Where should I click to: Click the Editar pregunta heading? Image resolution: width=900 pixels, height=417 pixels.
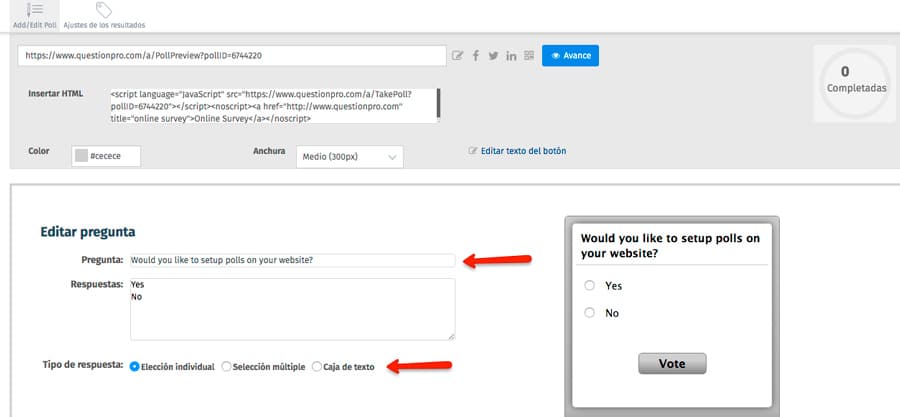[88, 232]
